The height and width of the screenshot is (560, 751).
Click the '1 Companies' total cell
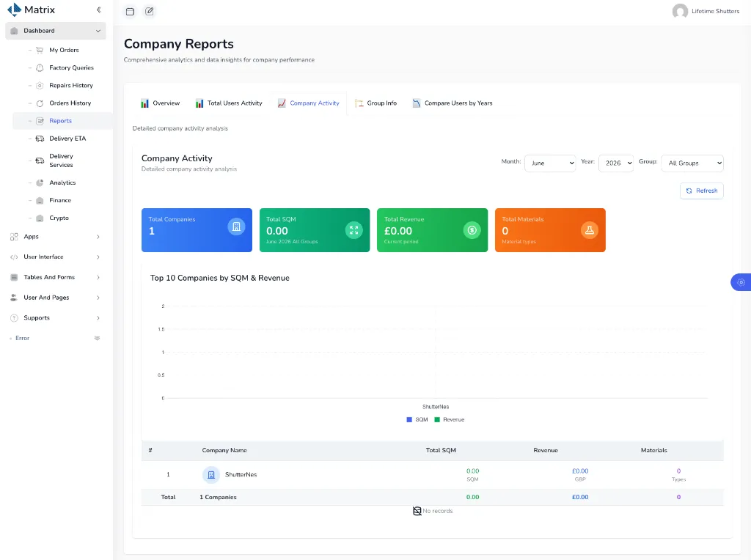tap(218, 497)
